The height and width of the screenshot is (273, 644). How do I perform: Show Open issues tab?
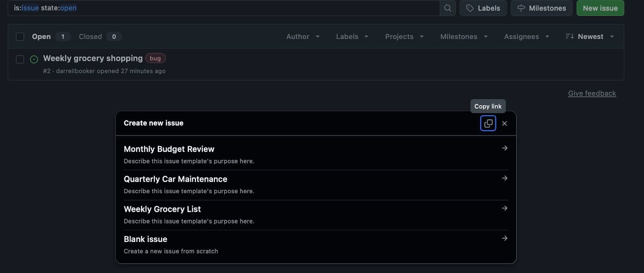click(51, 37)
